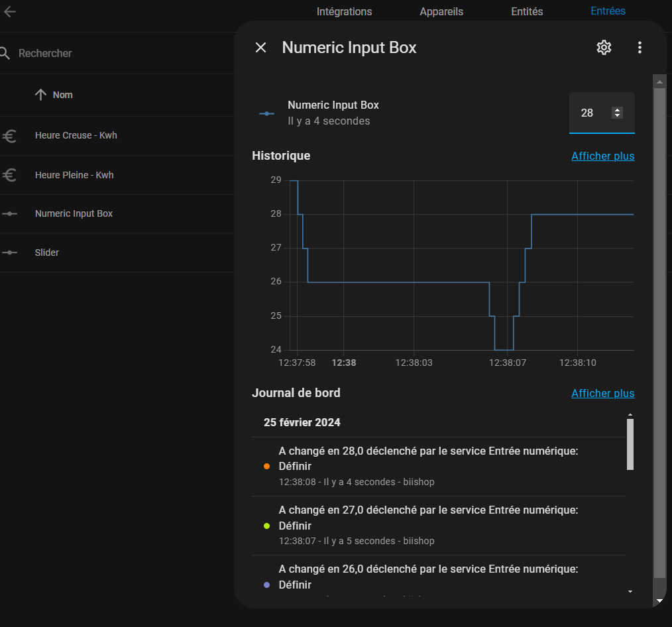672x627 pixels.
Task: Click the back arrow at top left
Action: [x=10, y=11]
